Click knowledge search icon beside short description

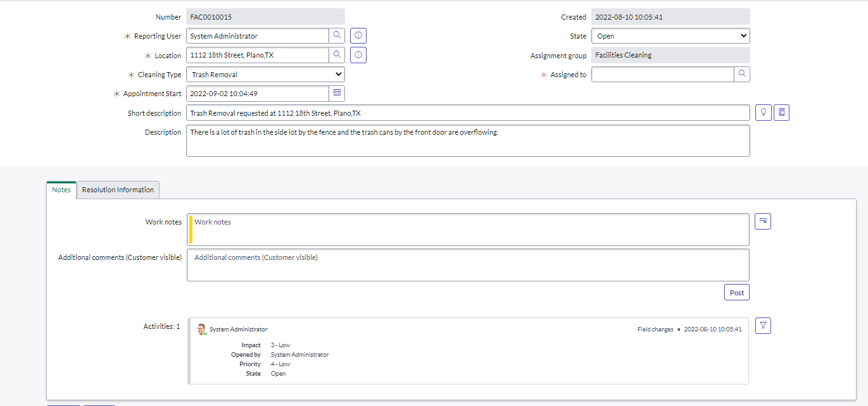click(782, 113)
